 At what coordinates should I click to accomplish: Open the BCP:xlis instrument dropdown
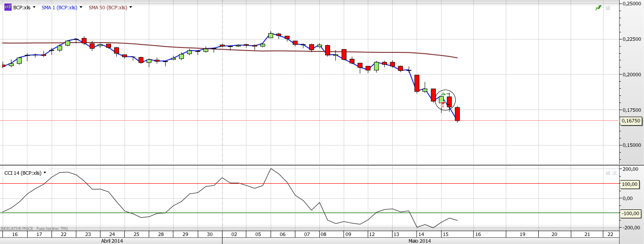[34, 8]
